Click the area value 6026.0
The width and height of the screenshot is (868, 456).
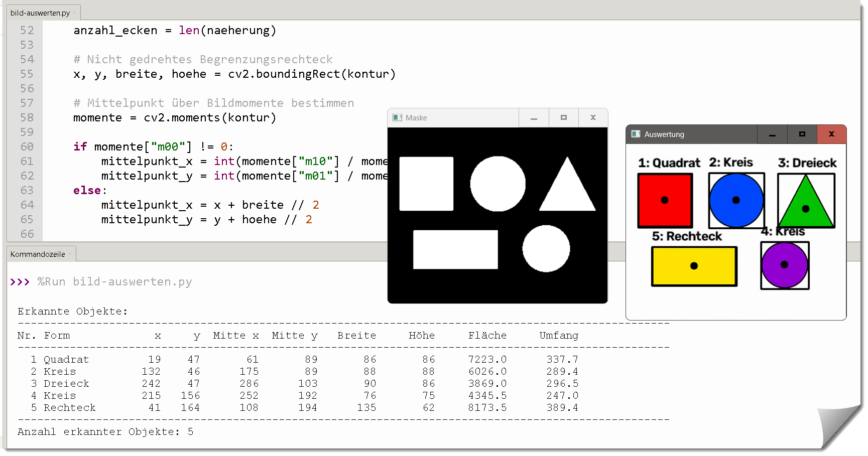(x=487, y=372)
